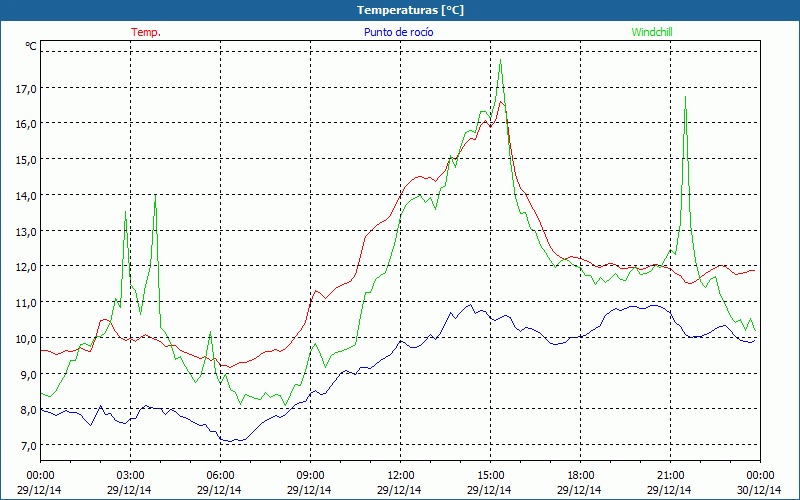Click the 09:00 time axis label
The width and height of the screenshot is (800, 500).
(310, 476)
